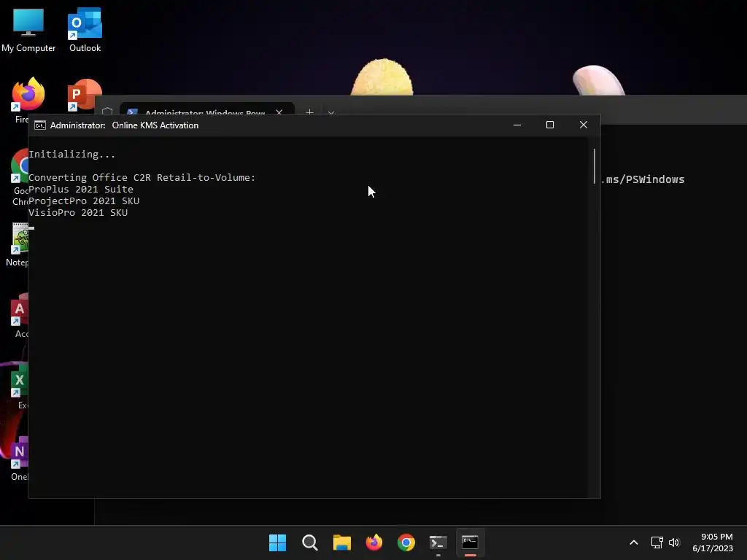Viewport: 747px width, 560px height.
Task: Click the 'Initializing...' console line
Action: click(x=72, y=155)
